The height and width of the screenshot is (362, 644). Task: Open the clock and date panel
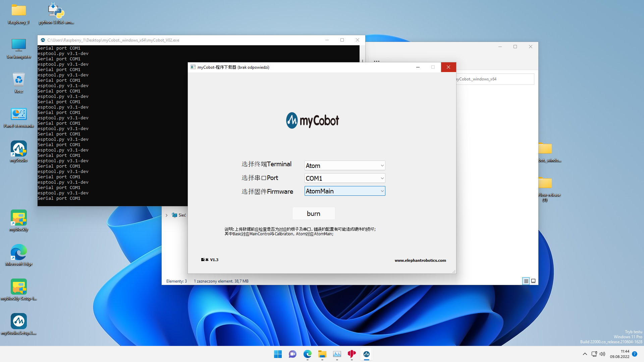[620, 354]
